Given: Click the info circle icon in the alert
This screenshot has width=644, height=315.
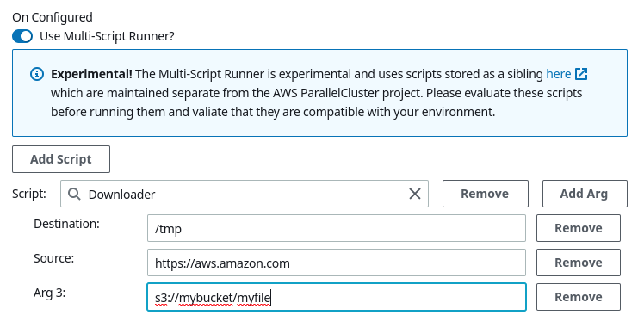Looking at the screenshot, I should click(37, 74).
